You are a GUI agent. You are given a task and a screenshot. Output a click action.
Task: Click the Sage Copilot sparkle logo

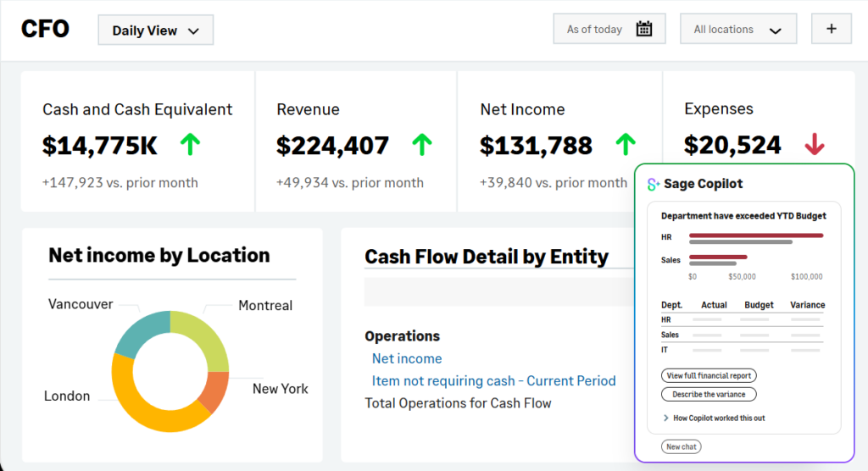(653, 184)
